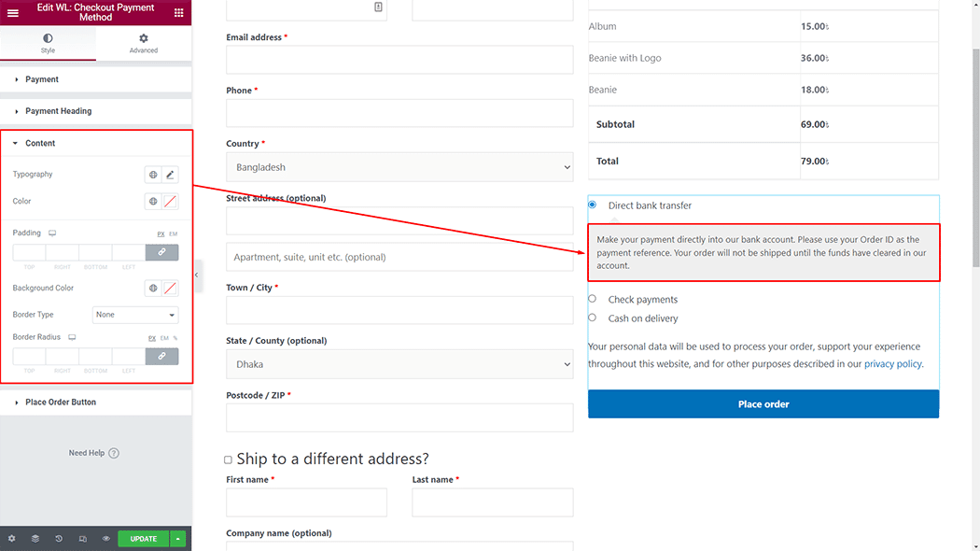Select Check payments radio button
Image resolution: width=980 pixels, height=551 pixels.
(x=592, y=299)
